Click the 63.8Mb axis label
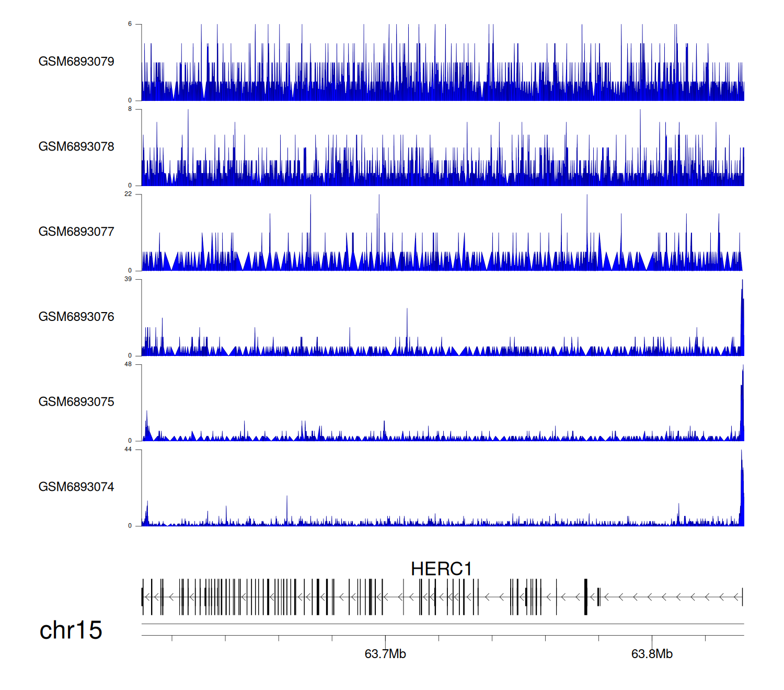 point(652,654)
